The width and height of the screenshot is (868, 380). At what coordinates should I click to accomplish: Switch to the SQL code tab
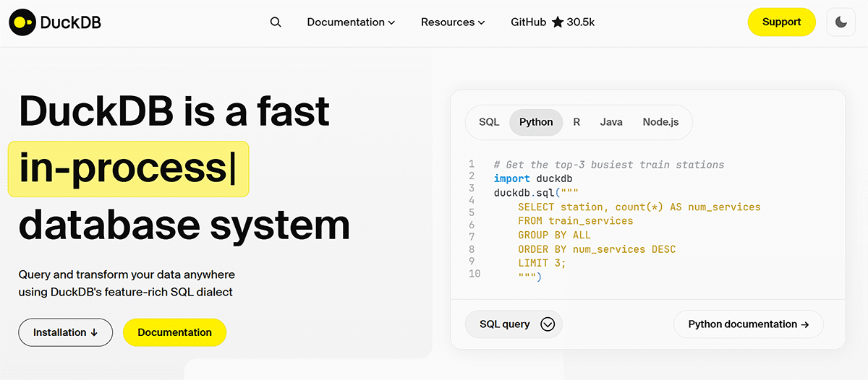[x=489, y=122]
